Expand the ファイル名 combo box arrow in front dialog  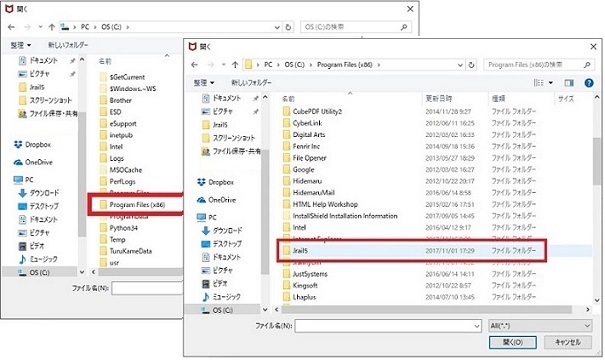point(477,326)
